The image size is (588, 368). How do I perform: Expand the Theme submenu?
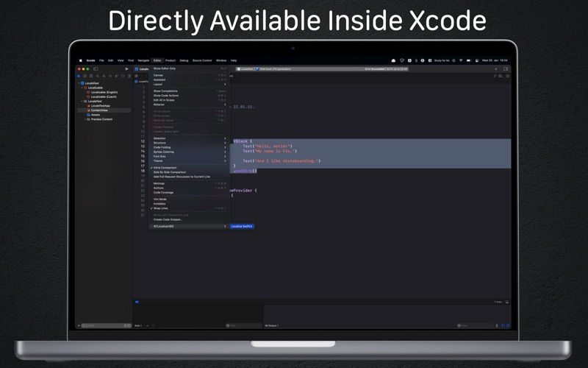pos(187,161)
